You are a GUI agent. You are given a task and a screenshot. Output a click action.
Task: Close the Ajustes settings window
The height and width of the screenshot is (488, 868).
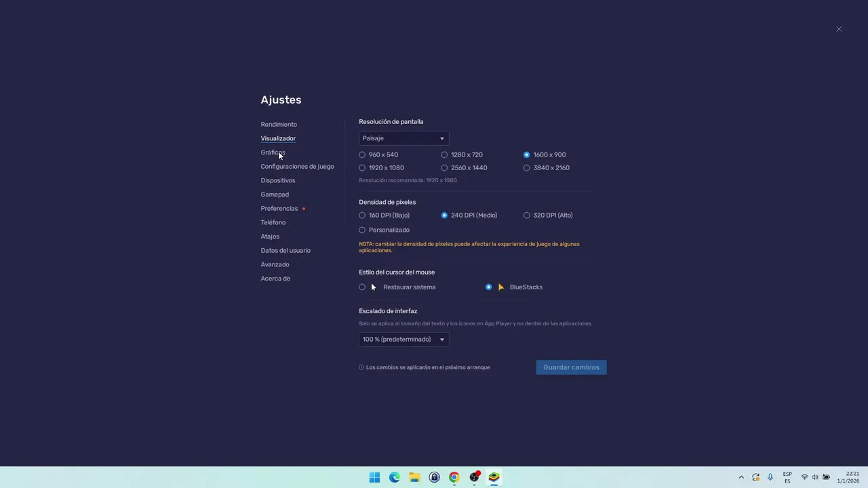839,29
